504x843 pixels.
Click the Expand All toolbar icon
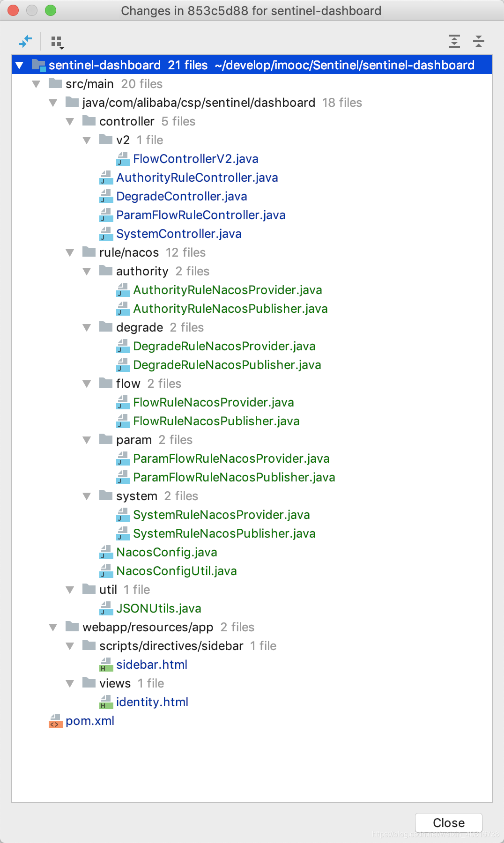(454, 41)
